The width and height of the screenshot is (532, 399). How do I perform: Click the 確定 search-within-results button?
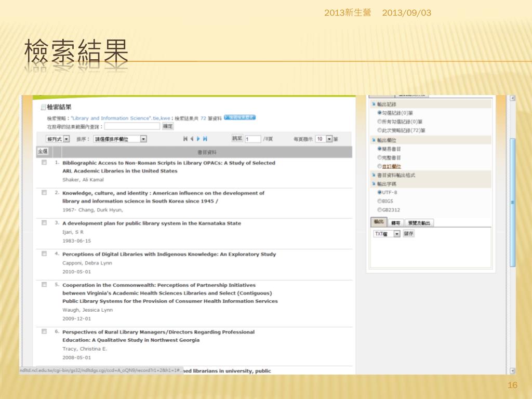point(168,126)
